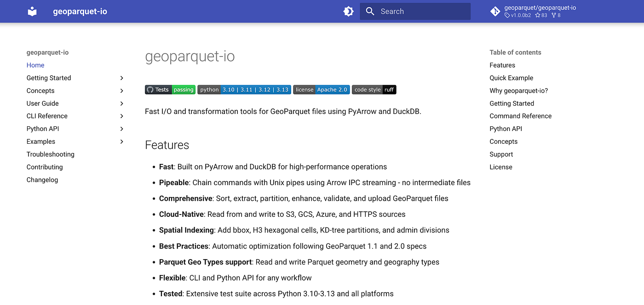644x305 pixels.
Task: Expand the Python API sidebar chevron
Action: [x=121, y=129]
